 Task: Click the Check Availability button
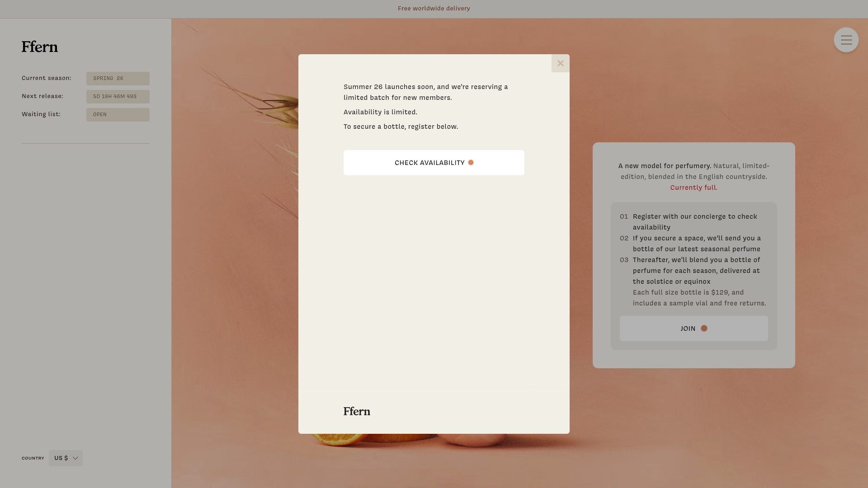click(434, 163)
